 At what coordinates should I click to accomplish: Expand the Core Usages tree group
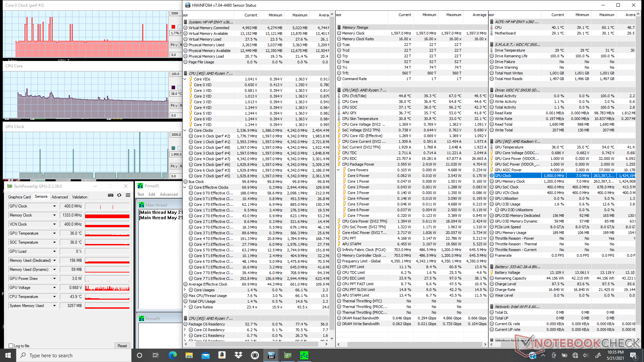(x=185, y=290)
